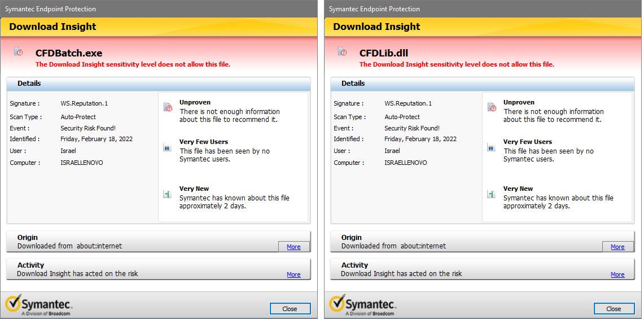This screenshot has width=644, height=319.
Task: Click Auto-Protect scan type in CFDBatch.exe dialog
Action: [78, 117]
